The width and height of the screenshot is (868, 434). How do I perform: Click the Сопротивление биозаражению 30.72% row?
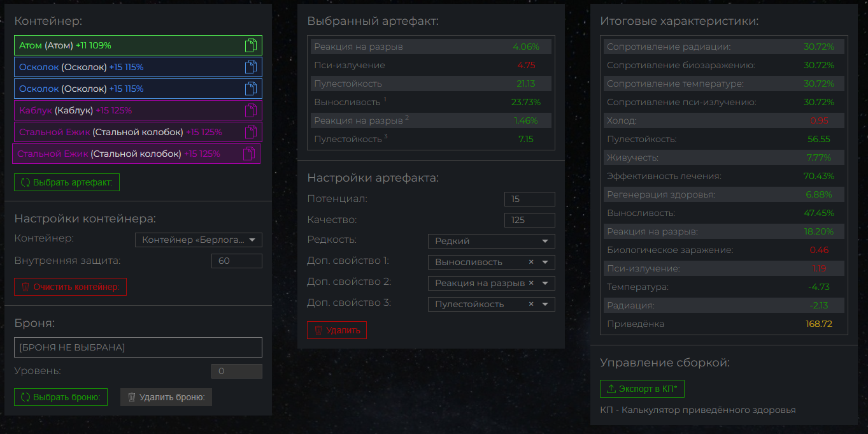(724, 65)
